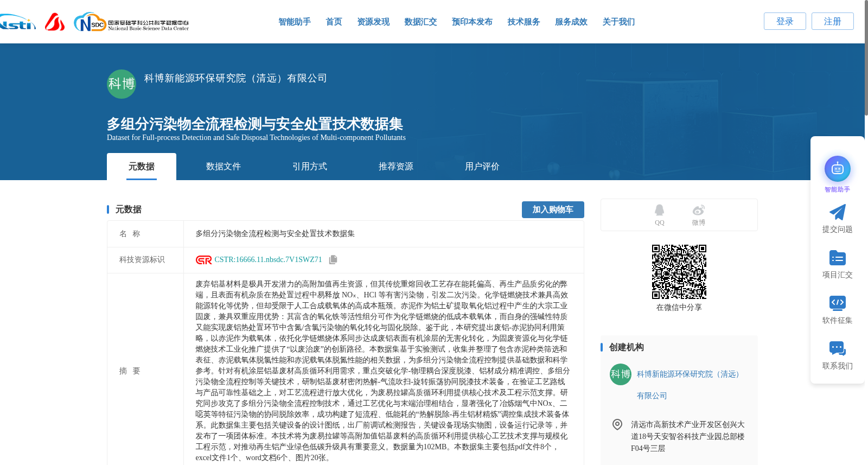This screenshot has height=465, width=868.
Task: Click 项目汇交 label in sidebar
Action: click(838, 275)
